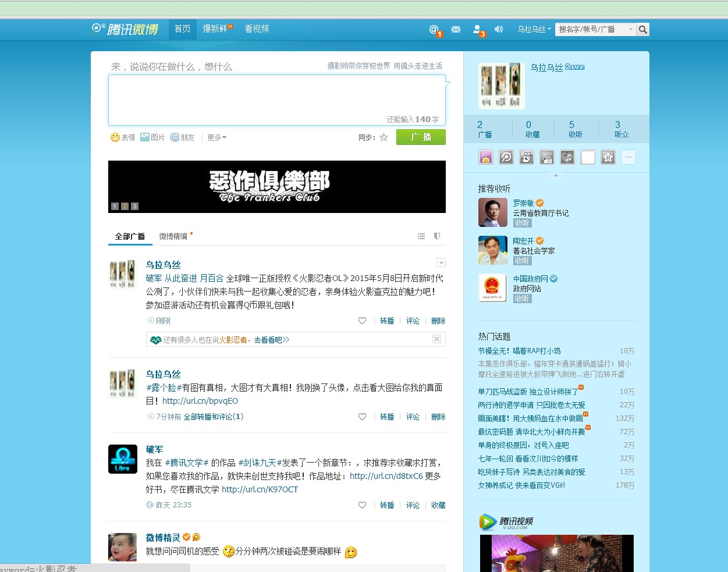The height and width of the screenshot is (572, 728).
Task: Attach a picture using 图片
Action: coord(152,137)
